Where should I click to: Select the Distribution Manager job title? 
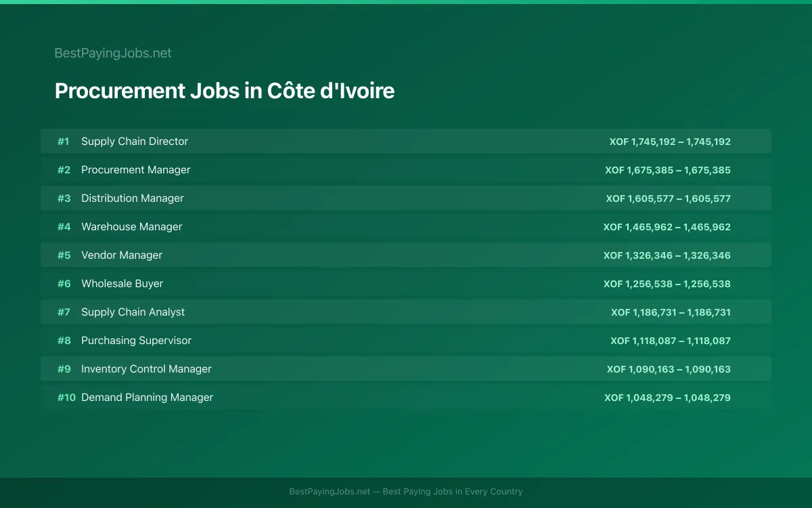(x=133, y=198)
